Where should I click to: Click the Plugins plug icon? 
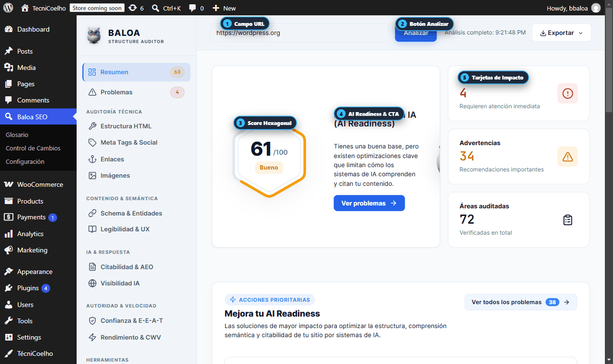point(9,288)
